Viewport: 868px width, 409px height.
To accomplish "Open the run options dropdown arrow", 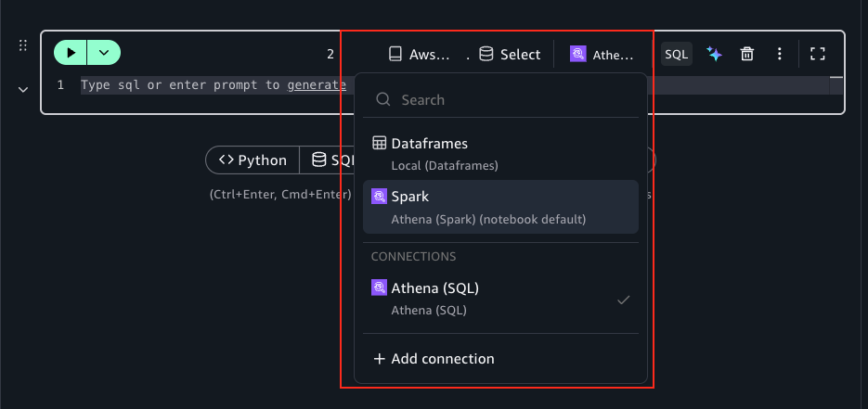I will click(104, 53).
